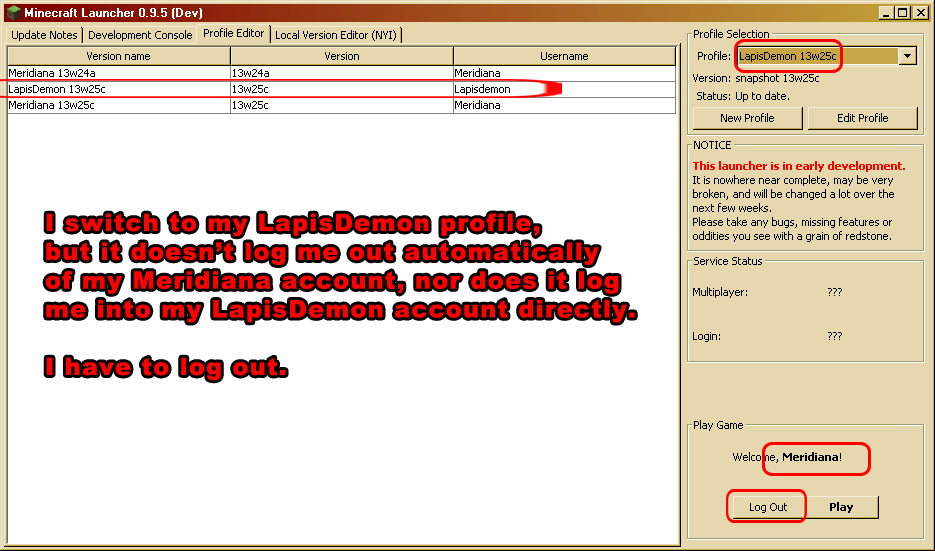Click the 'Welcome, Meridiana!' text

[x=787, y=457]
